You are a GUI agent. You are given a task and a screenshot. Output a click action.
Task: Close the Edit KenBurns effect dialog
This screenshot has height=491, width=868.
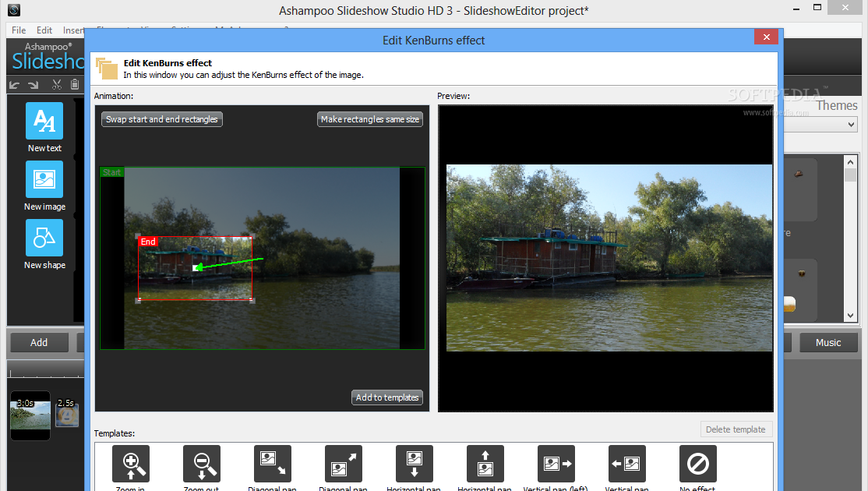(x=766, y=37)
